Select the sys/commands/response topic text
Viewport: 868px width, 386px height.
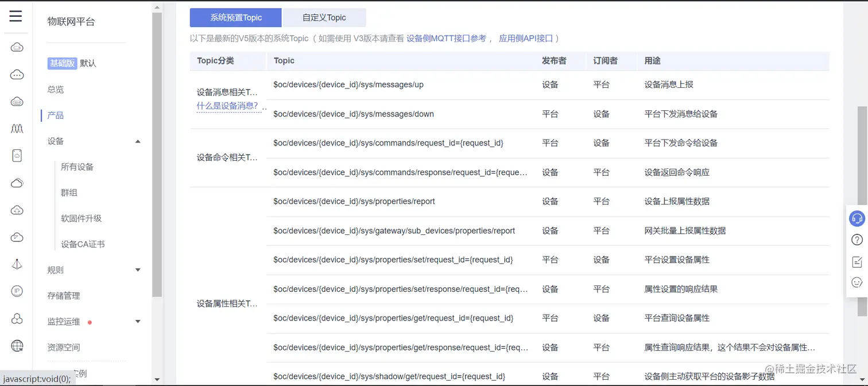point(401,172)
